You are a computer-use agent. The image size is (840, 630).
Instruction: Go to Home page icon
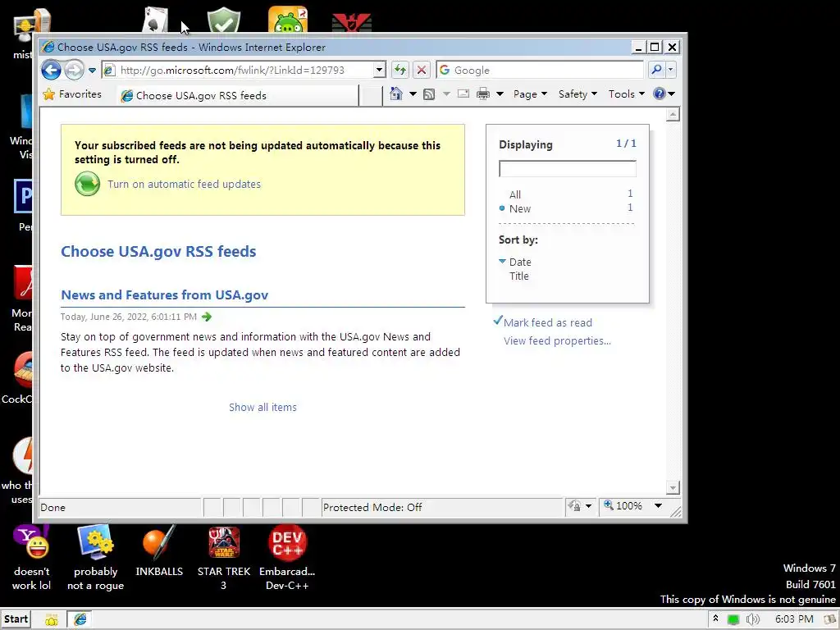tap(396, 94)
